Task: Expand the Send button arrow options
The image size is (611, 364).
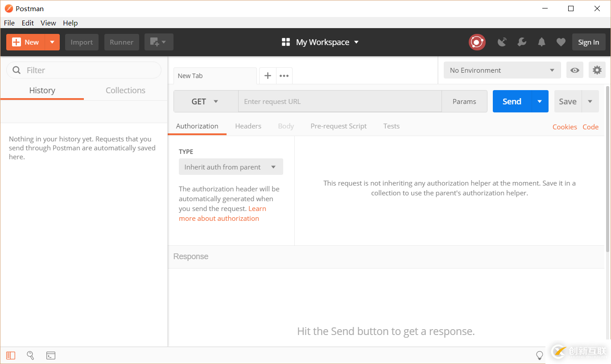Action: (x=540, y=102)
